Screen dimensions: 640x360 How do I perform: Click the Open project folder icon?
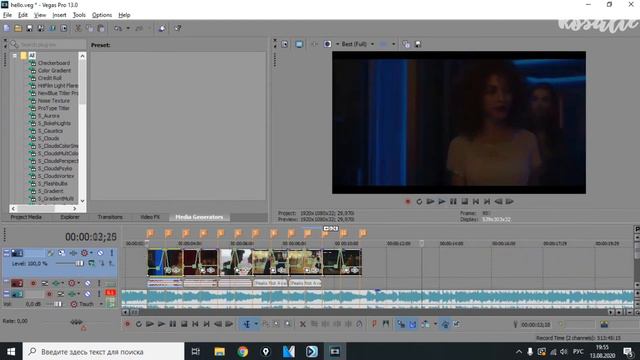[18, 28]
